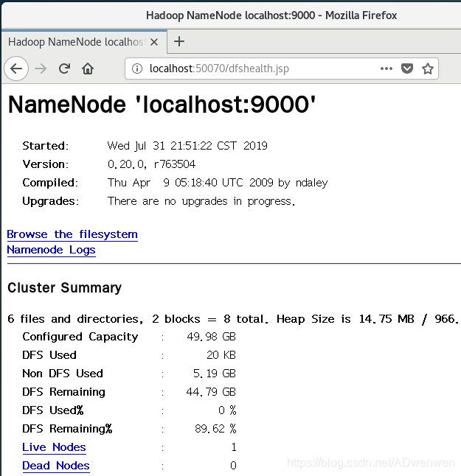The image size is (461, 476).
Task: Click the forward navigation arrow
Action: [41, 69]
